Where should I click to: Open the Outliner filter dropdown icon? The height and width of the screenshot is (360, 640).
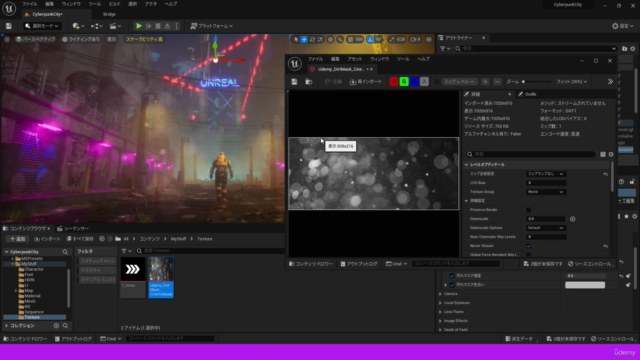[x=444, y=49]
